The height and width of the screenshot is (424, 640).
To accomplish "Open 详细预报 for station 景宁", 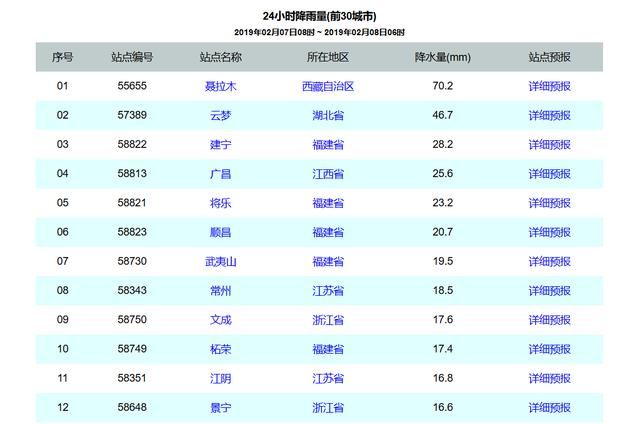I will click(549, 408).
